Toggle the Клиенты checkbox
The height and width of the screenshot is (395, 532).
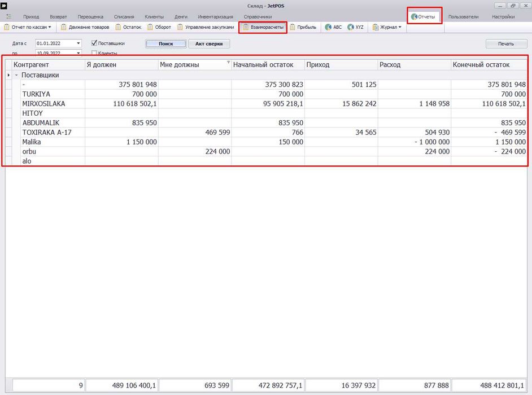94,52
